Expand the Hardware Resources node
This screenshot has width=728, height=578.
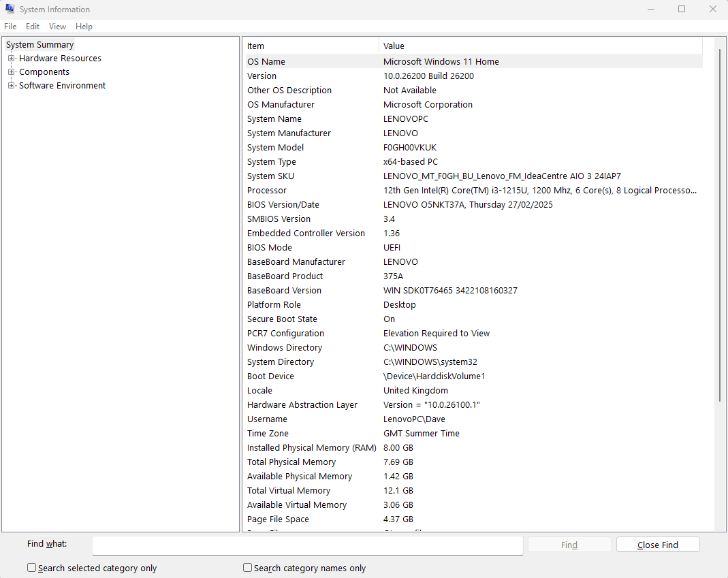pyautogui.click(x=11, y=58)
